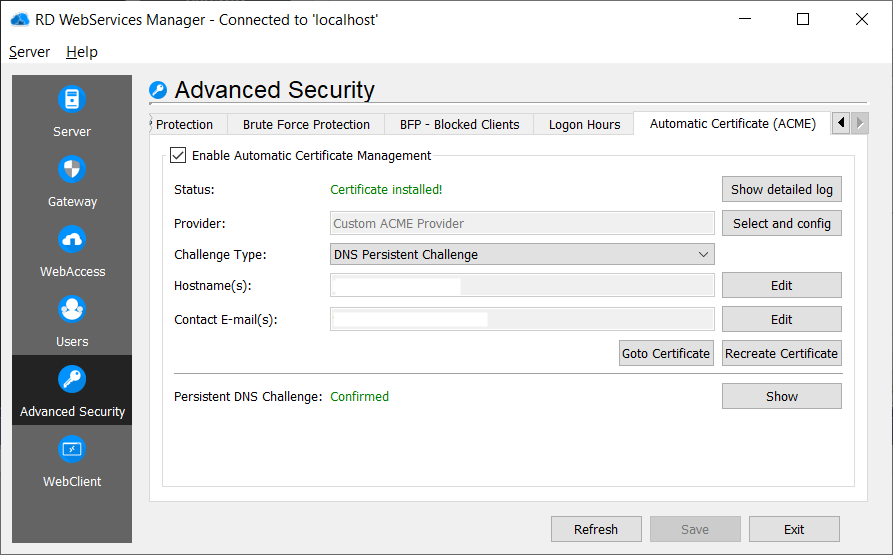This screenshot has width=893, height=555.
Task: Select the Automatic Certificate (ACME) tab
Action: tap(732, 123)
